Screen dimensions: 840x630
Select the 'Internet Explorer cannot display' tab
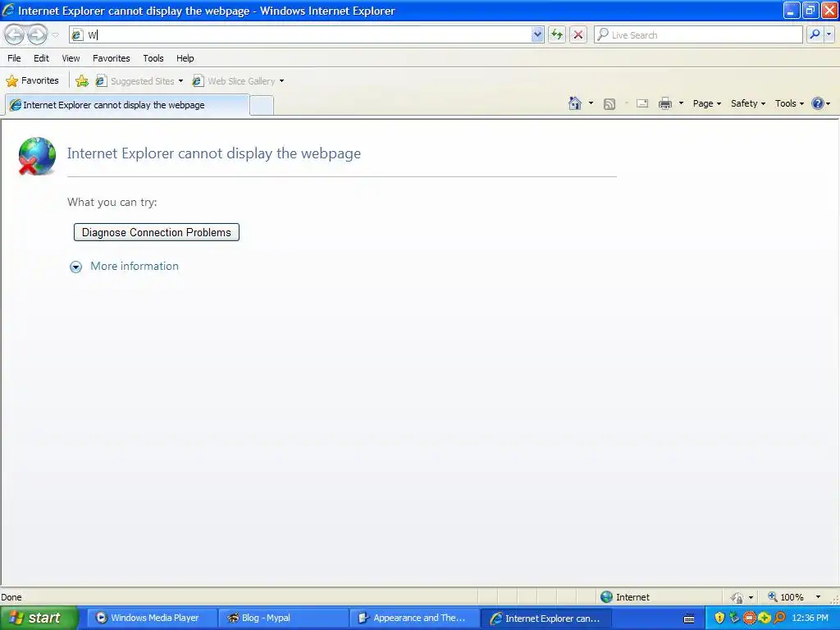pos(127,105)
